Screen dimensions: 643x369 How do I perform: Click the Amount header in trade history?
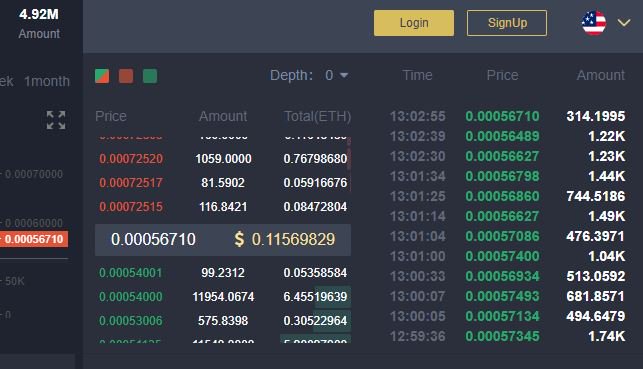(601, 75)
